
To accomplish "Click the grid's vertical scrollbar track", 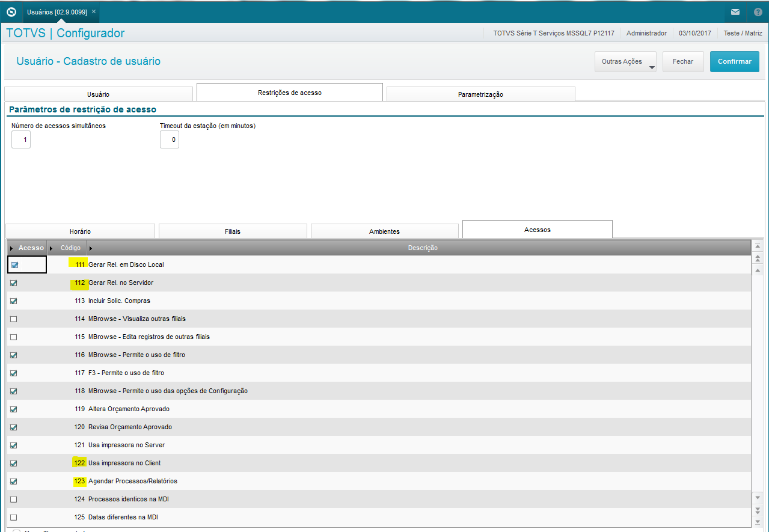I will pyautogui.click(x=758, y=383).
